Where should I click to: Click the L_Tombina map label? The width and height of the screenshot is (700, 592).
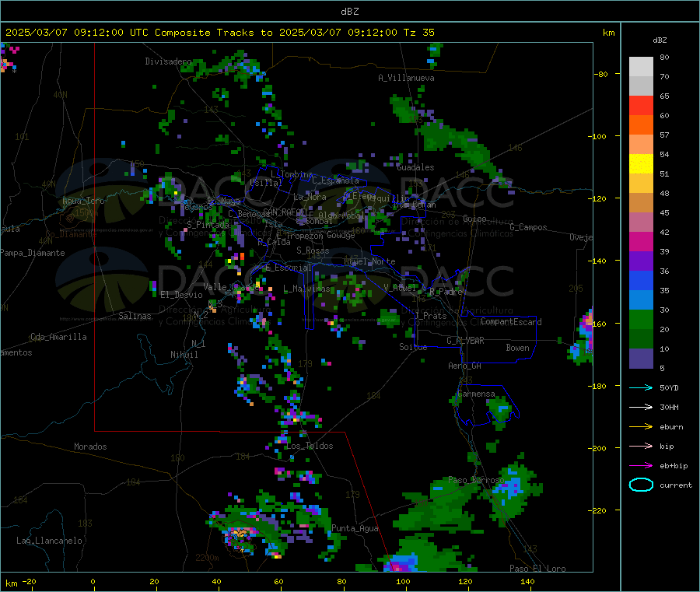292,174
